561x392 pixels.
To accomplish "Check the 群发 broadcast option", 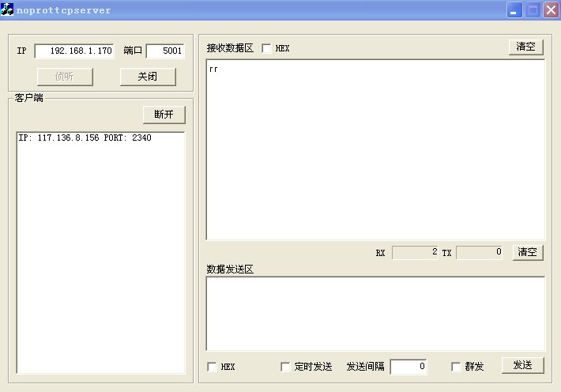I will 456,367.
